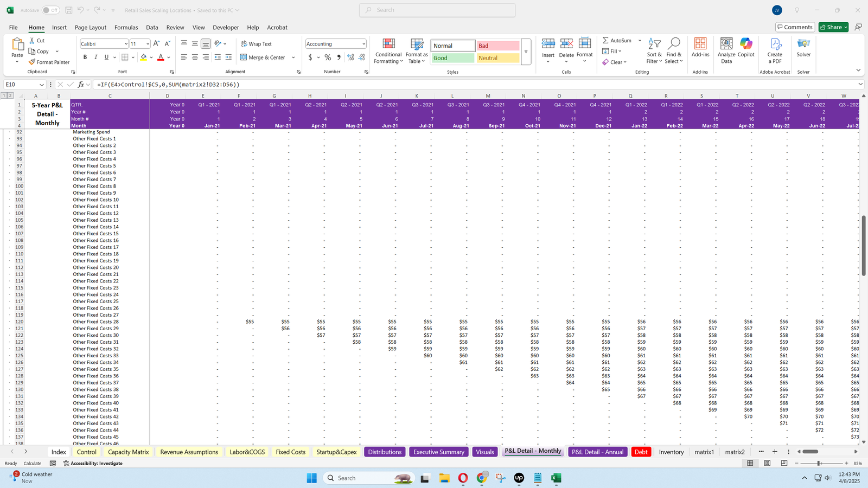Click the Name Box showing E10

click(x=21, y=85)
